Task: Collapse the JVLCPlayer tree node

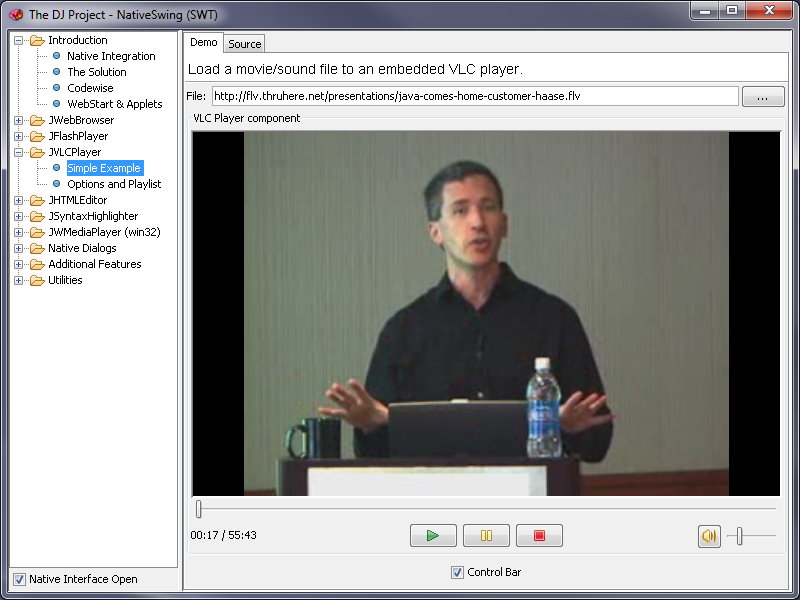Action: click(x=19, y=152)
